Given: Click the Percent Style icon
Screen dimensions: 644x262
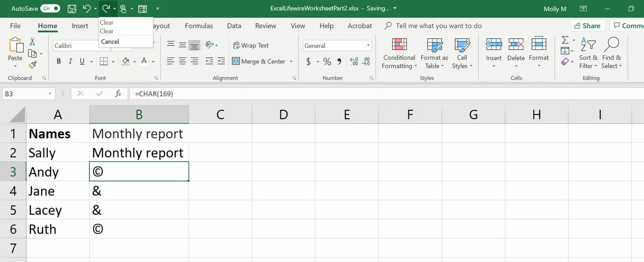Looking at the screenshot, I should (x=327, y=62).
